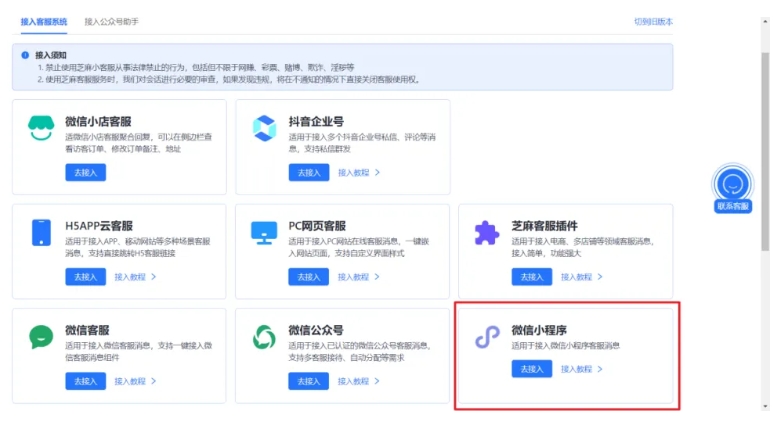Click the 接入须知 info icon
This screenshot has height=422, width=774.
coord(25,55)
